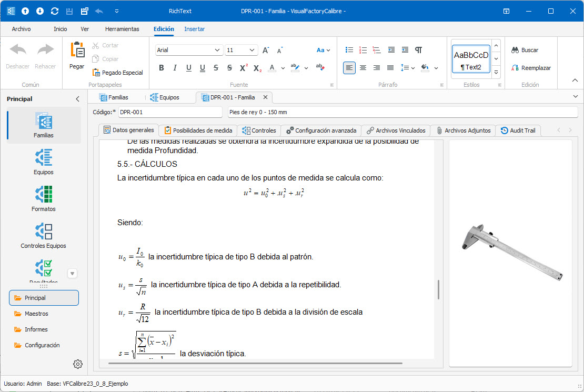Screen dimensions: 584x392
Task: Open highlight color dropdown arrow
Action: 306,68
